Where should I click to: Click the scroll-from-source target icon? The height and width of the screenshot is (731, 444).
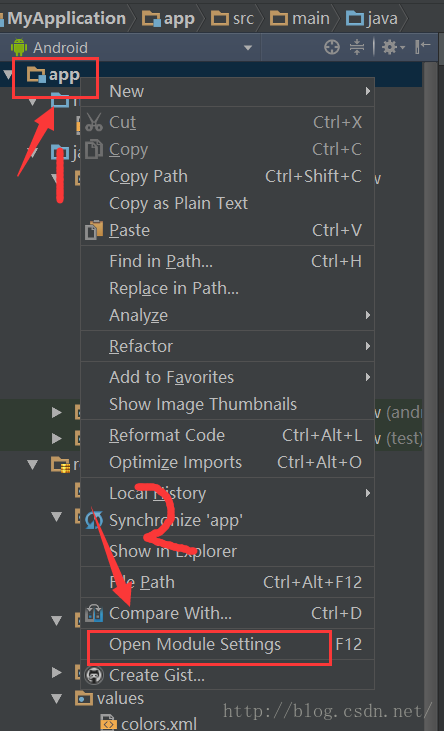pyautogui.click(x=332, y=47)
